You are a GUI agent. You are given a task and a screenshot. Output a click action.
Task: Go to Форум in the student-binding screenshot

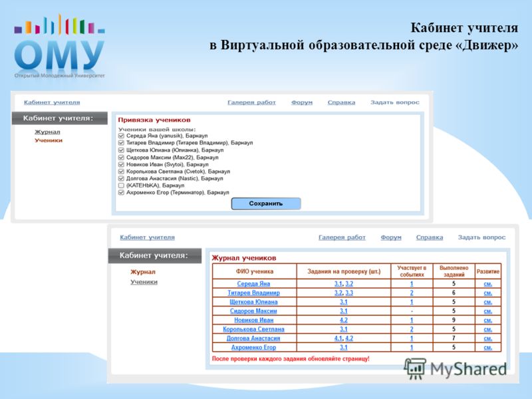click(302, 102)
